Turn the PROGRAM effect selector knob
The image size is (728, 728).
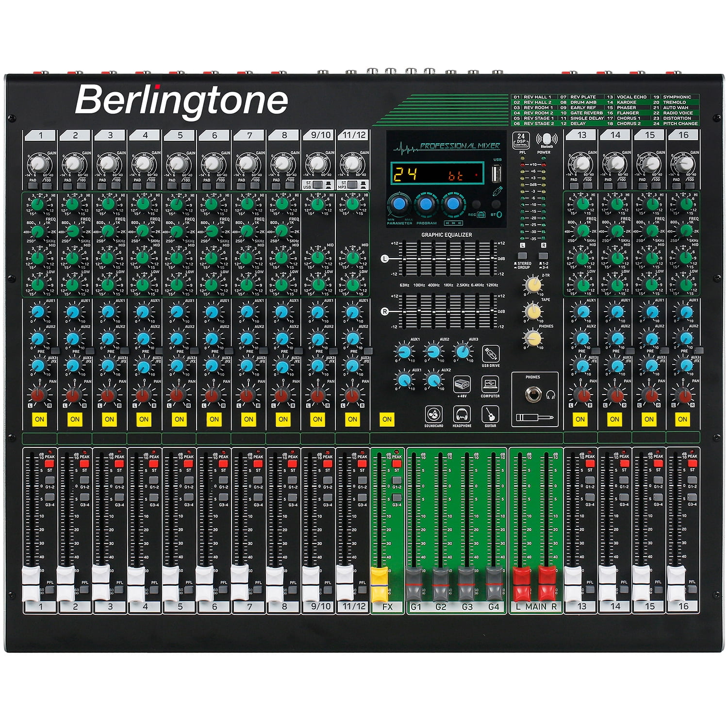click(426, 204)
